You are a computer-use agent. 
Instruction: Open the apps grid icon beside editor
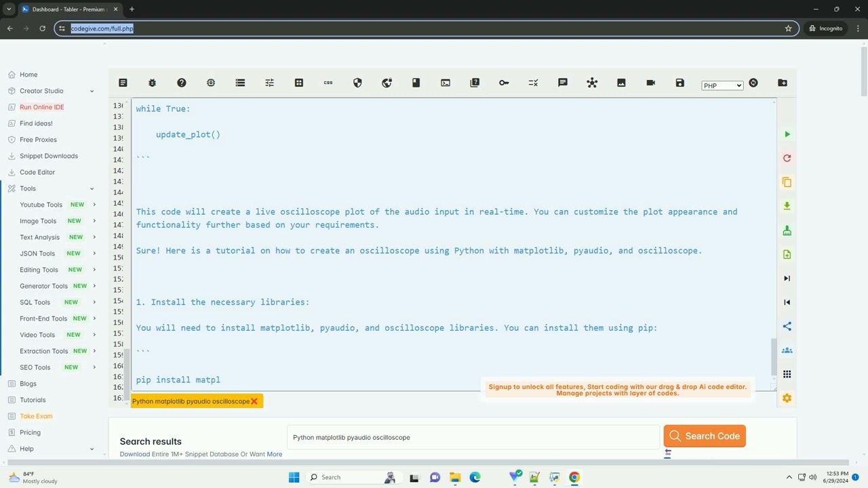(x=787, y=374)
